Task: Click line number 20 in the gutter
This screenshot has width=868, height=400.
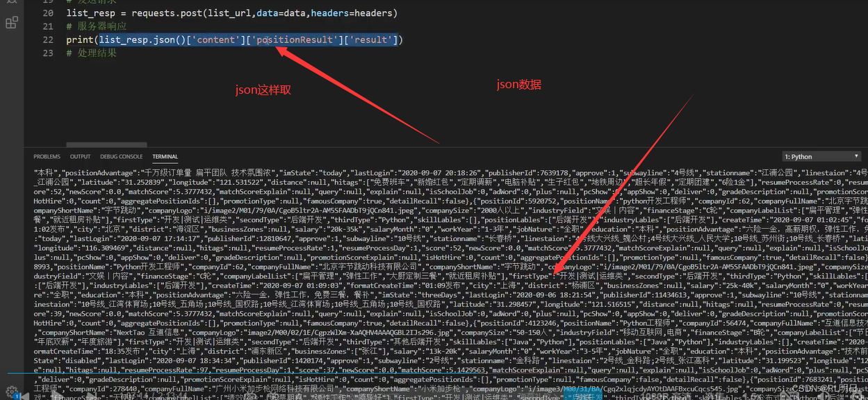Action: click(x=47, y=12)
